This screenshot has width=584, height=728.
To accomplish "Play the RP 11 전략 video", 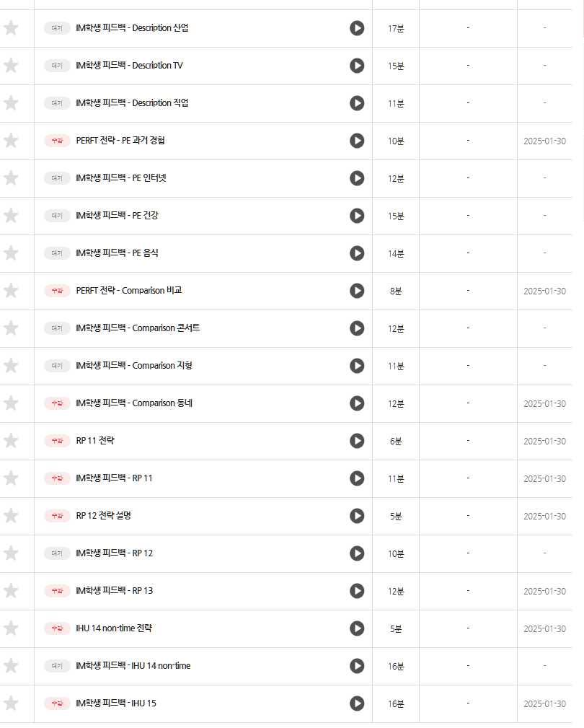I will point(357,441).
